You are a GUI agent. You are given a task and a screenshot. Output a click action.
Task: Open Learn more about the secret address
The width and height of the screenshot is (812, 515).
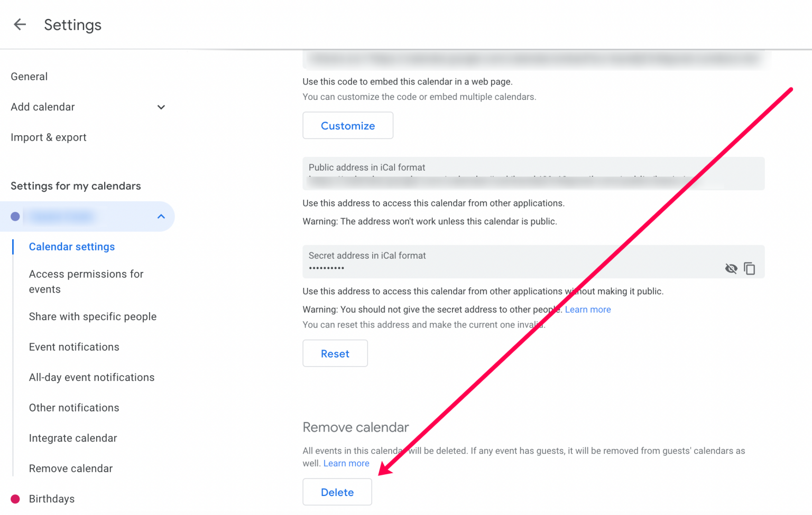[587, 309]
